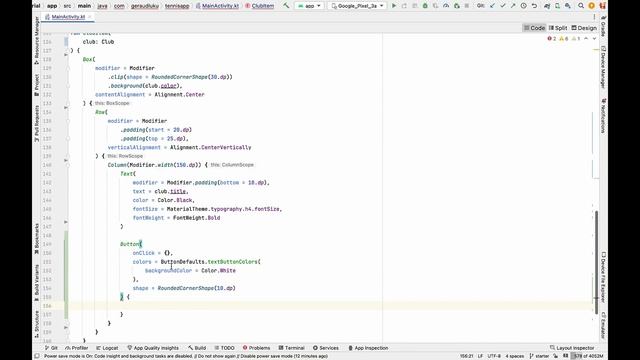Toggle the Structure side panel
This screenshot has height=360, width=640.
[37, 324]
